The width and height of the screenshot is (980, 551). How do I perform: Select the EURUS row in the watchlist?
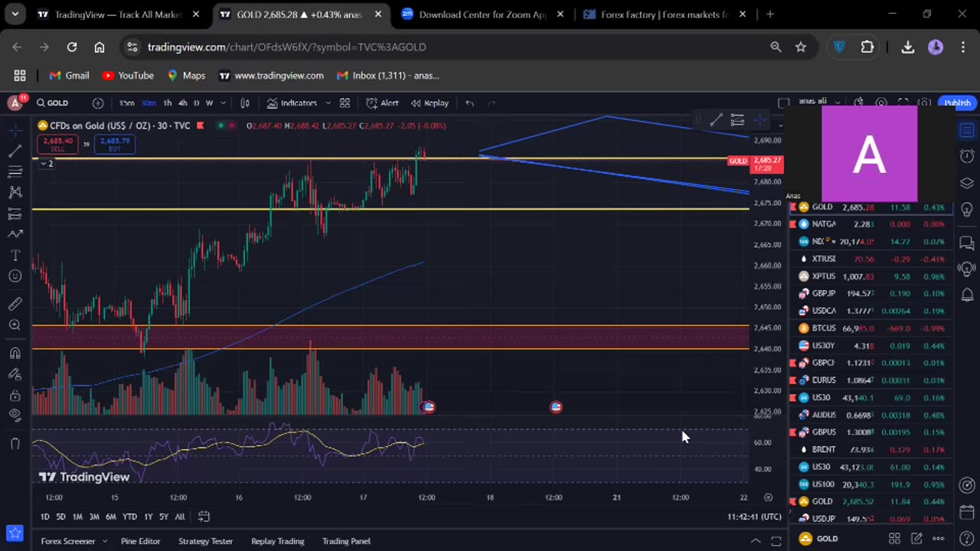(x=871, y=380)
